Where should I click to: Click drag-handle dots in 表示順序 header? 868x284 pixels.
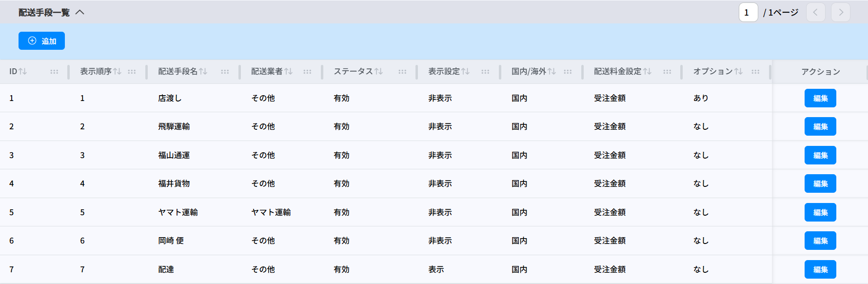[132, 72]
